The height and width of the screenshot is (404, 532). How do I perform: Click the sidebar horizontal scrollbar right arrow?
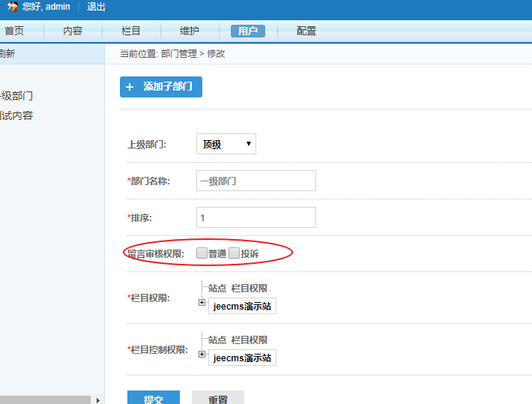coord(97,400)
